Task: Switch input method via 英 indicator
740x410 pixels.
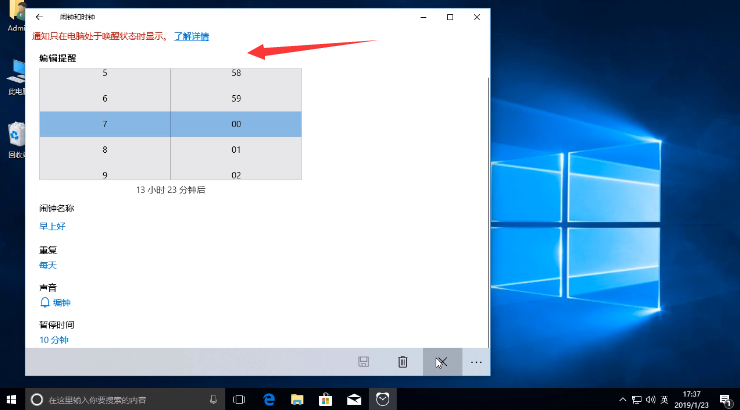Action: point(664,400)
